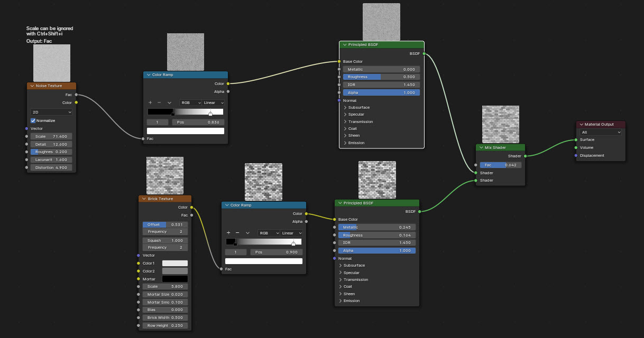Image resolution: width=644 pixels, height=338 pixels.
Task: Click the Brick Texture preview thumbnail
Action: [164, 175]
